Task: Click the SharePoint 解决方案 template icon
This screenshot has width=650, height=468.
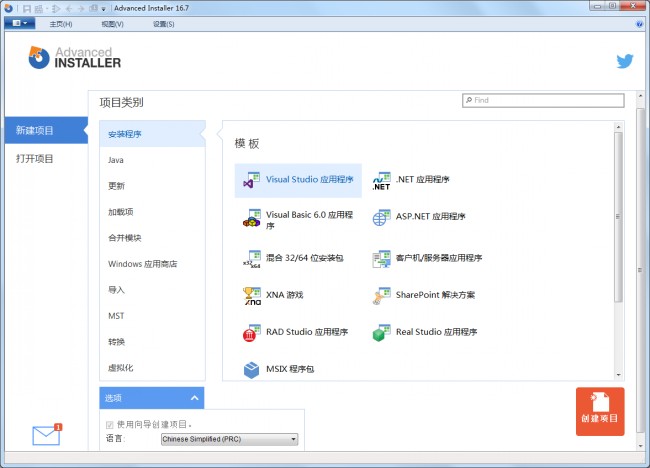Action: tap(381, 296)
